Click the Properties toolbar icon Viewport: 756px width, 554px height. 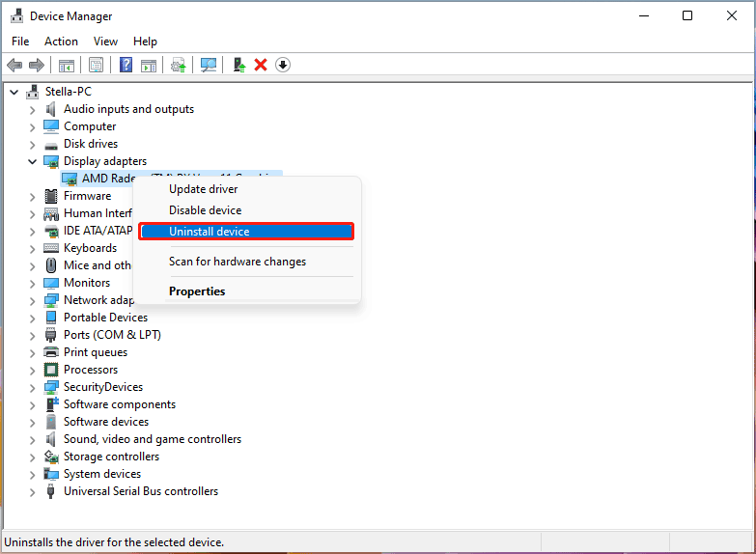[x=96, y=65]
